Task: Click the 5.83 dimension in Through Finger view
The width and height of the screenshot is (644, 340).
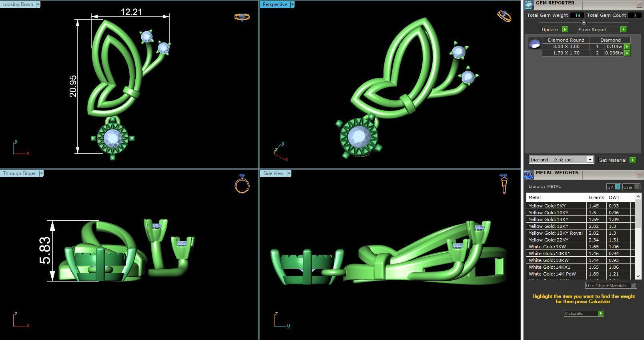Action: point(45,250)
